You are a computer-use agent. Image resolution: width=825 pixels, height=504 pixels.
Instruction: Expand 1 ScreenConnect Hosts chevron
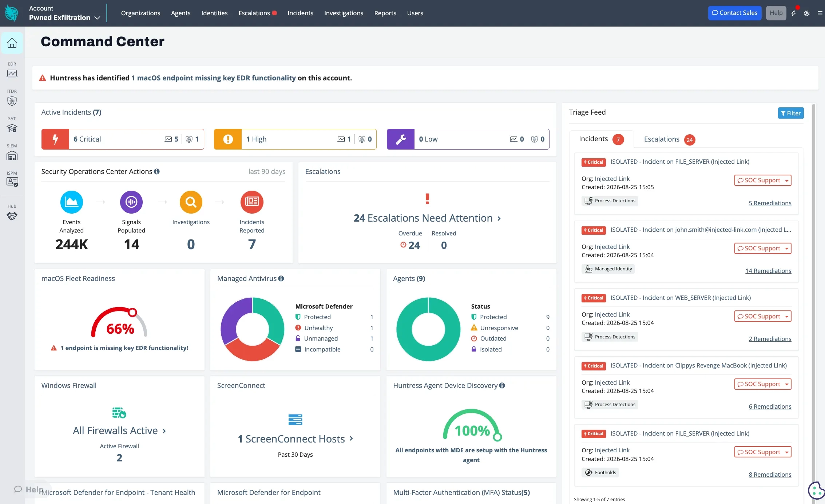pos(351,438)
